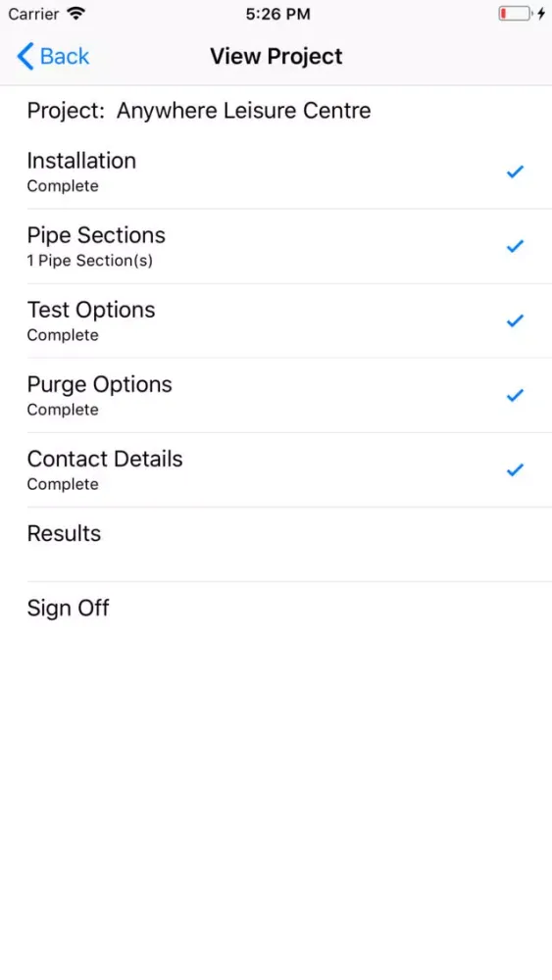Tap the Wi-Fi status bar icon
This screenshot has width=552, height=980.
coord(76,14)
